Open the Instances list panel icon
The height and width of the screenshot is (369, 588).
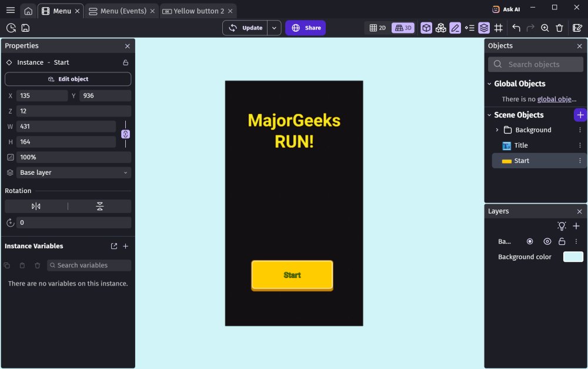(469, 28)
